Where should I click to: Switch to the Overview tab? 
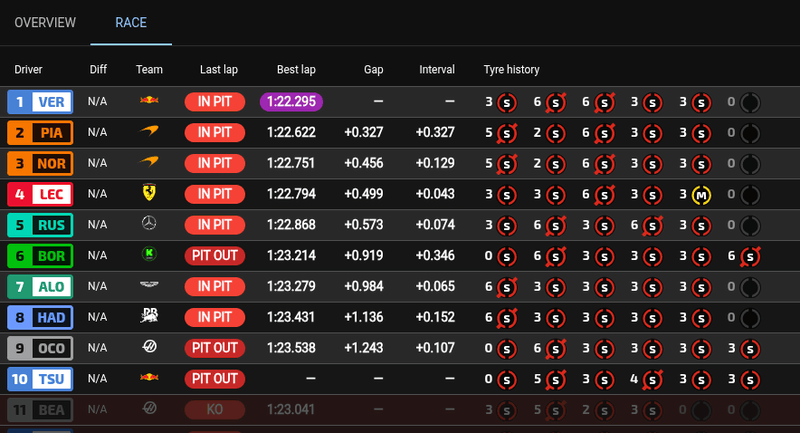(x=45, y=22)
